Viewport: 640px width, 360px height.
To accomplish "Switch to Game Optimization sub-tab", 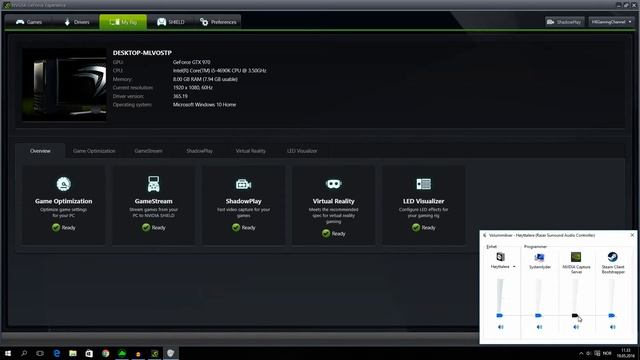I will (94, 151).
